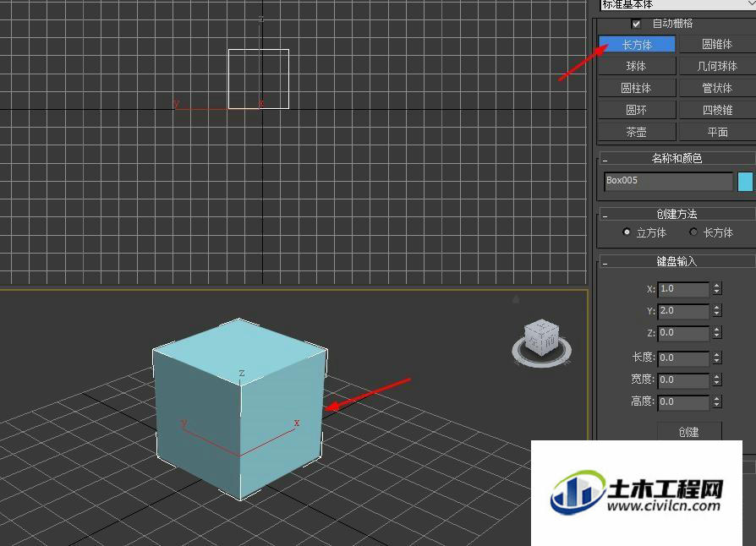Choose the 圆柱体 primitive button
756x546 pixels.
637,88
